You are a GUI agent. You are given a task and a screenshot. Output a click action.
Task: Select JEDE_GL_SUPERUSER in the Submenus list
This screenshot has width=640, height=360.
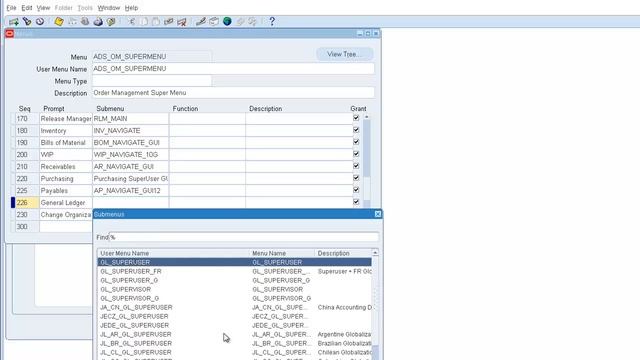(234, 325)
